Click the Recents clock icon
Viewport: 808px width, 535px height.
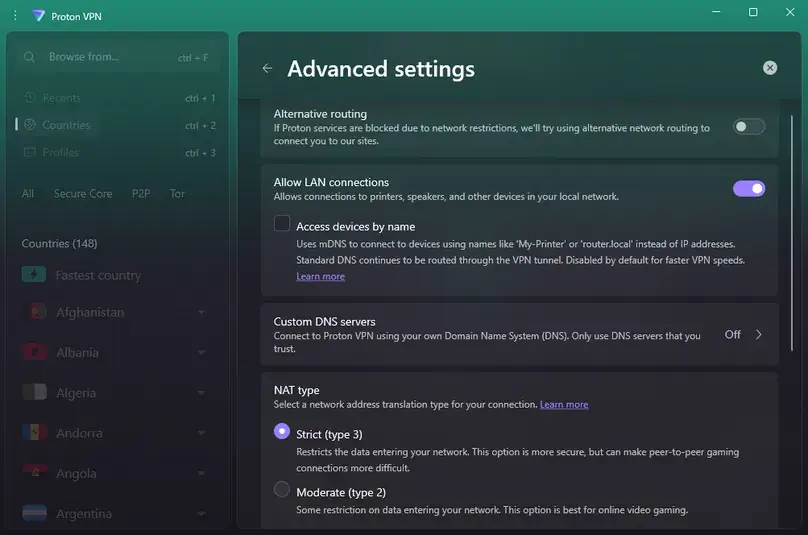[x=30, y=97]
